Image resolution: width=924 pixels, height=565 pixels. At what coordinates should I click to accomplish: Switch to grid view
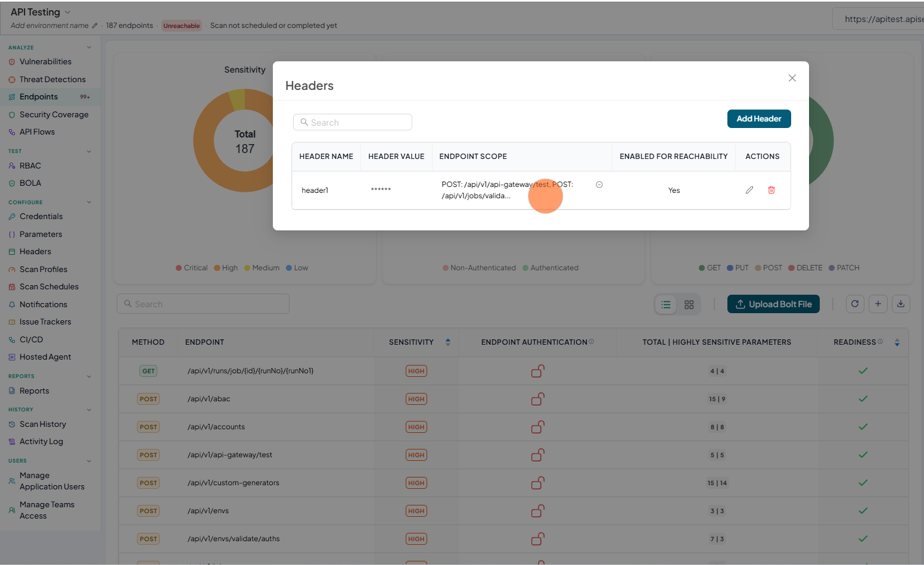(689, 304)
